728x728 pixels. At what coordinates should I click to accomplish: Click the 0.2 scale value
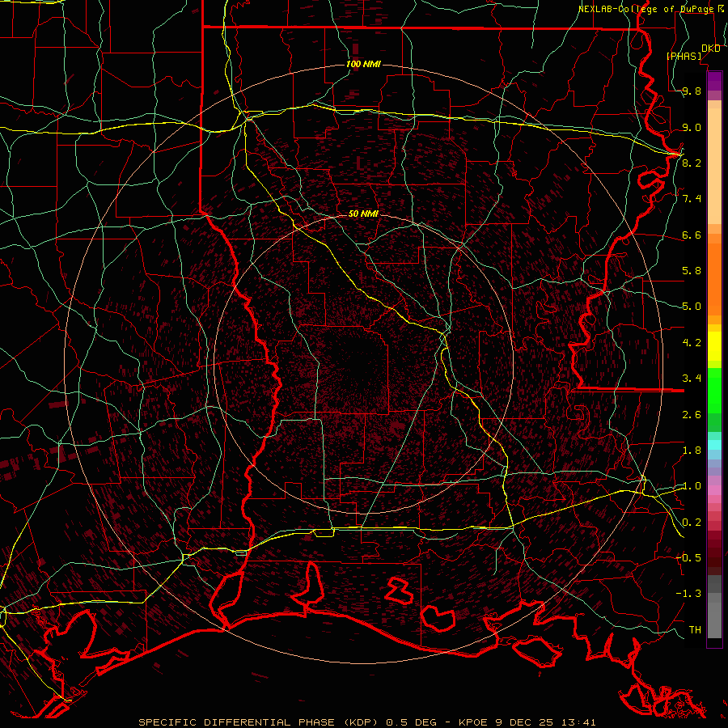click(692, 523)
